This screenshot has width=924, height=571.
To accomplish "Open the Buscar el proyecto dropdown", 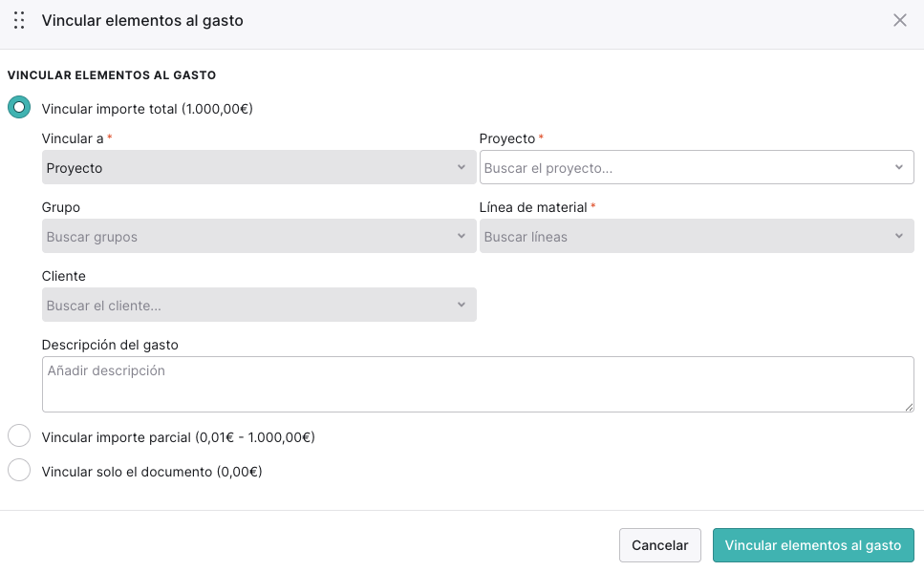I will pyautogui.click(x=697, y=167).
